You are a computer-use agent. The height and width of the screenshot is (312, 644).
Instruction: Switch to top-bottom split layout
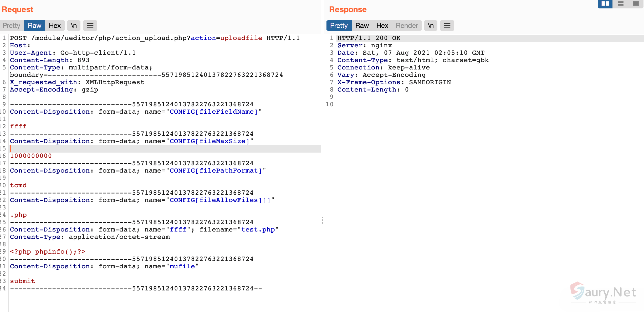[x=621, y=4]
